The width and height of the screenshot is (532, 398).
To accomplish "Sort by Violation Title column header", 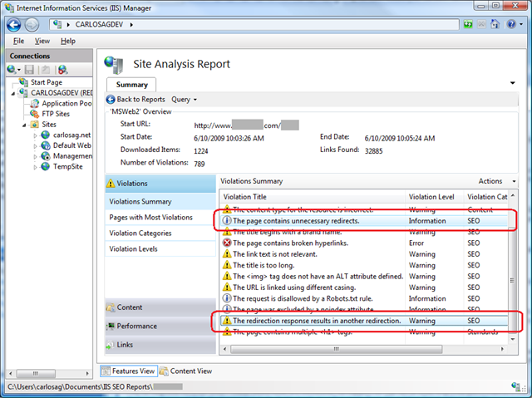I will pos(313,197).
